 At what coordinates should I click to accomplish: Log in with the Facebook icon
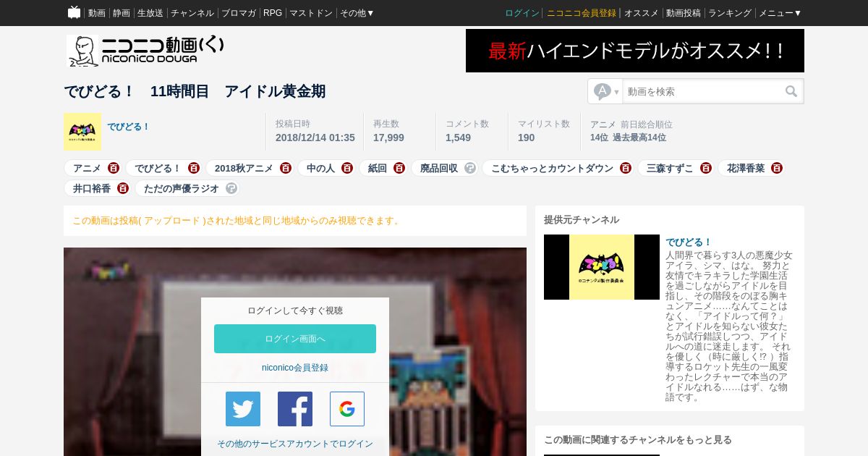[x=295, y=409]
